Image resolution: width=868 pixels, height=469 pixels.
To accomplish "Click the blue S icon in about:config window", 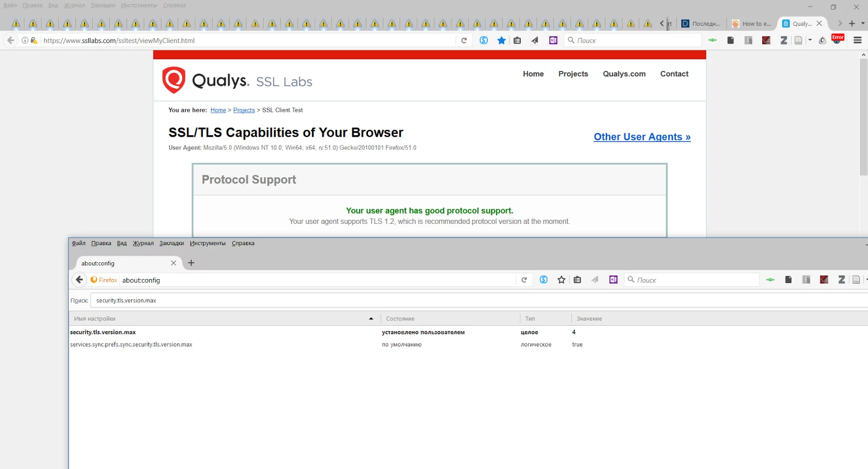I will (x=544, y=280).
